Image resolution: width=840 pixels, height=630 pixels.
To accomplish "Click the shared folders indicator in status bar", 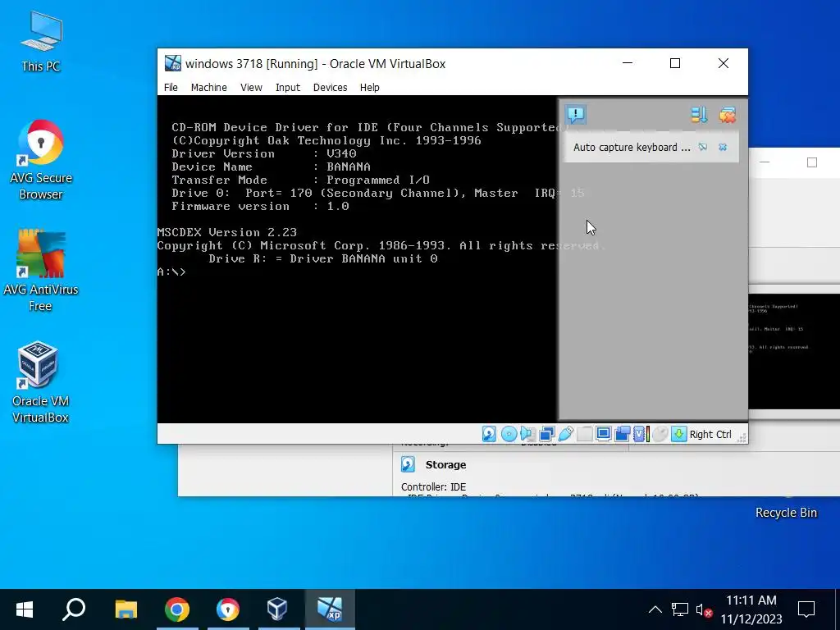I will (584, 434).
